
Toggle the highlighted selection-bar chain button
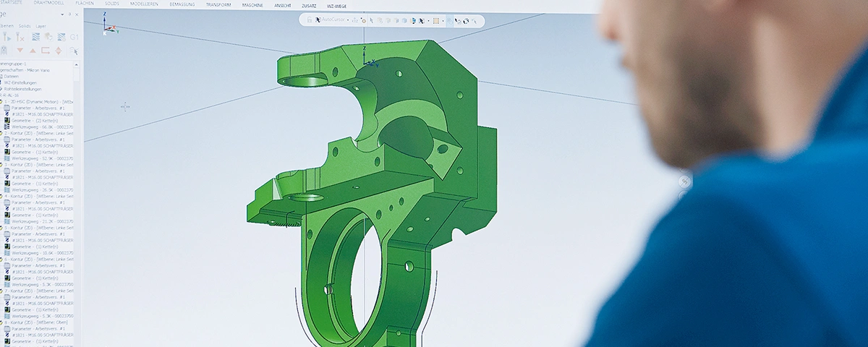coord(450,21)
